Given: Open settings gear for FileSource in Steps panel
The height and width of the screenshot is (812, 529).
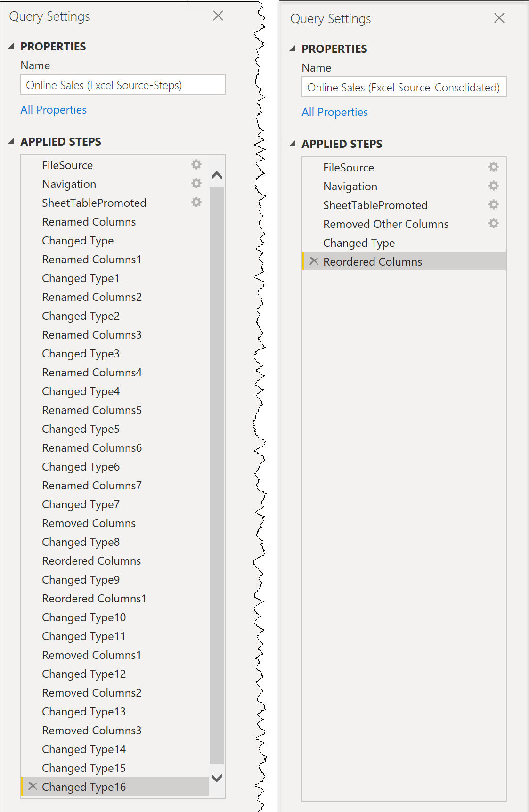Looking at the screenshot, I should 196,164.
